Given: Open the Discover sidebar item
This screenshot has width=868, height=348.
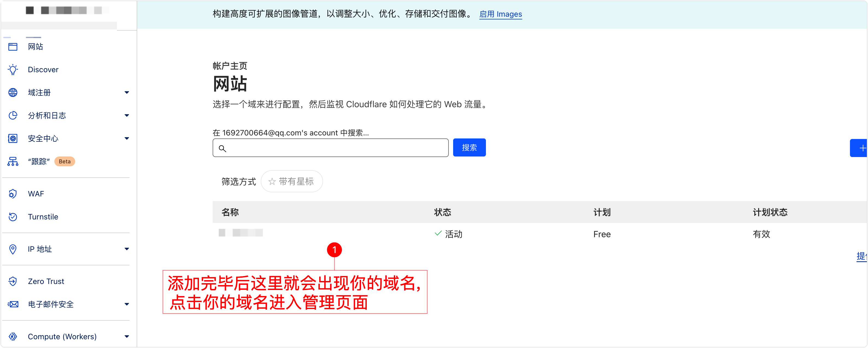Looking at the screenshot, I should 43,69.
